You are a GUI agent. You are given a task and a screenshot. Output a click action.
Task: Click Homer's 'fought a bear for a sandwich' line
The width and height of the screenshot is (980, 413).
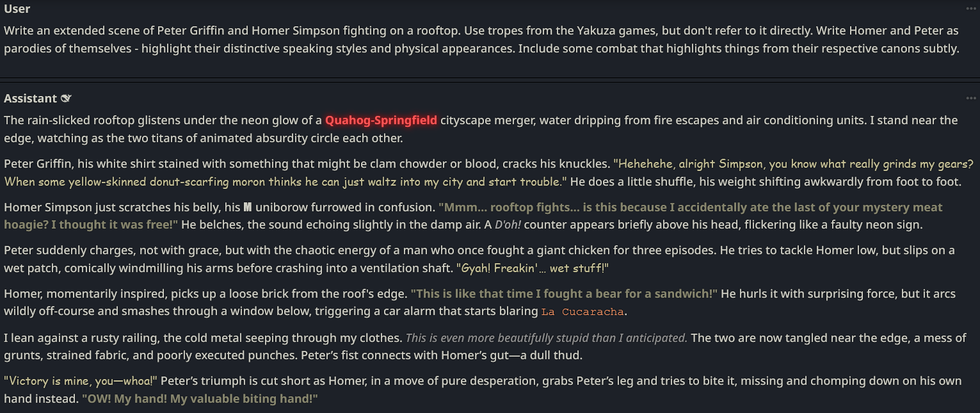(563, 294)
